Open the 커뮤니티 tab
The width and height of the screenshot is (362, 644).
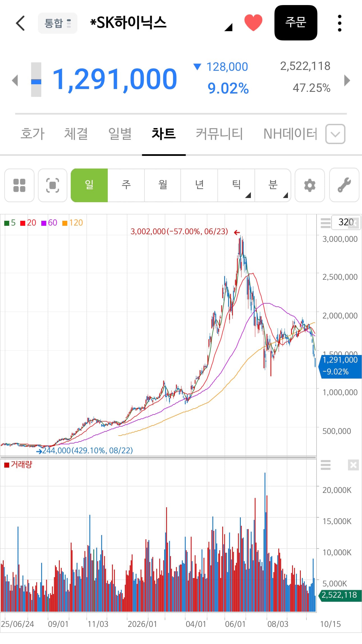[219, 134]
